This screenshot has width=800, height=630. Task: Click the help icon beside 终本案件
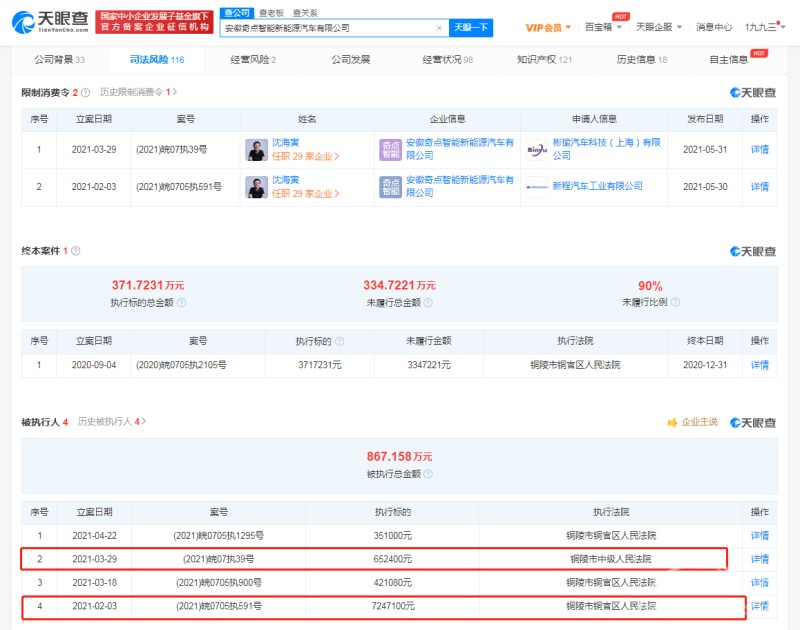75,251
